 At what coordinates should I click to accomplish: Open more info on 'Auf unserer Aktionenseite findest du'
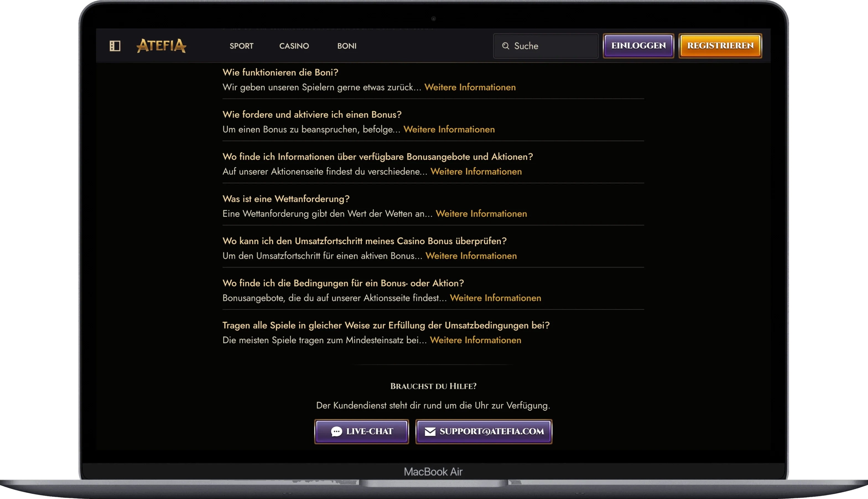pyautogui.click(x=476, y=171)
